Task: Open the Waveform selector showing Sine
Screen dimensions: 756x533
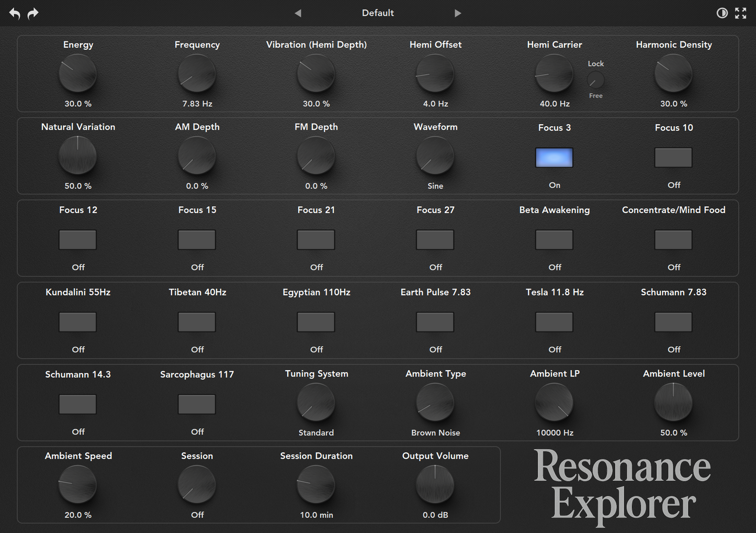Action: pyautogui.click(x=435, y=156)
